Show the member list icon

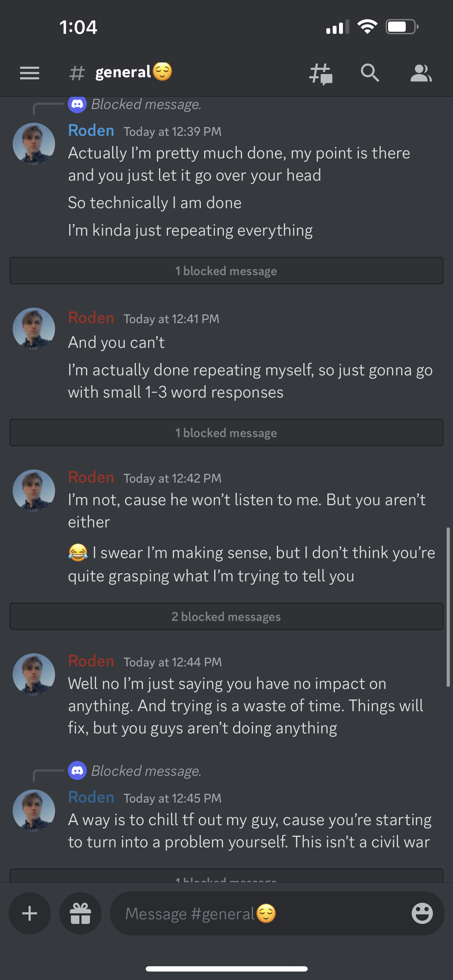tap(421, 73)
